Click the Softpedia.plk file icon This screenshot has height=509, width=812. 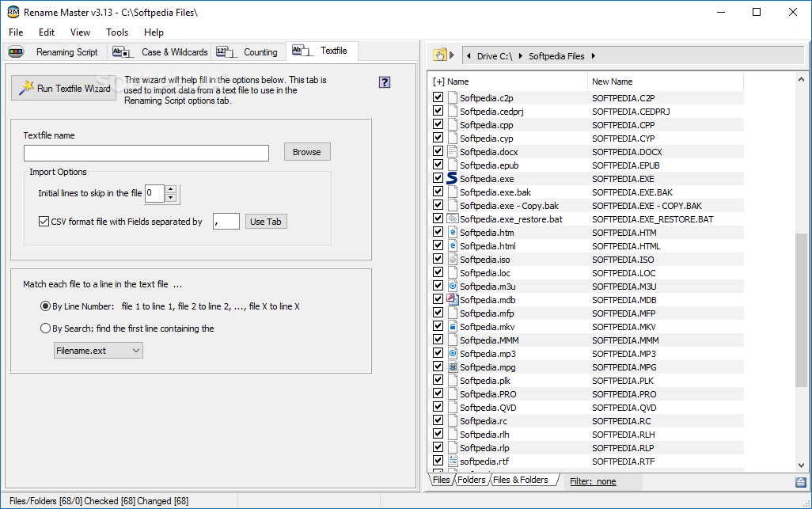[452, 380]
